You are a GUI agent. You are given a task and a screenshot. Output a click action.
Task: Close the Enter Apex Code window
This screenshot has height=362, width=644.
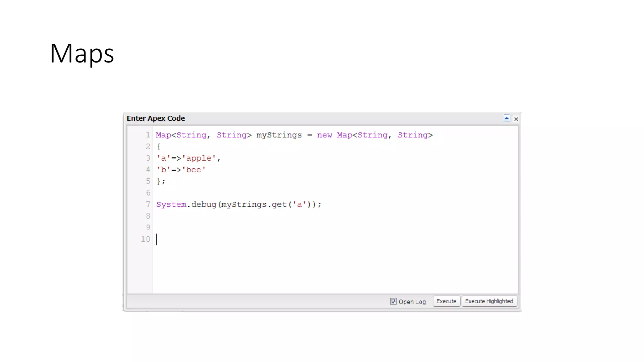516,119
